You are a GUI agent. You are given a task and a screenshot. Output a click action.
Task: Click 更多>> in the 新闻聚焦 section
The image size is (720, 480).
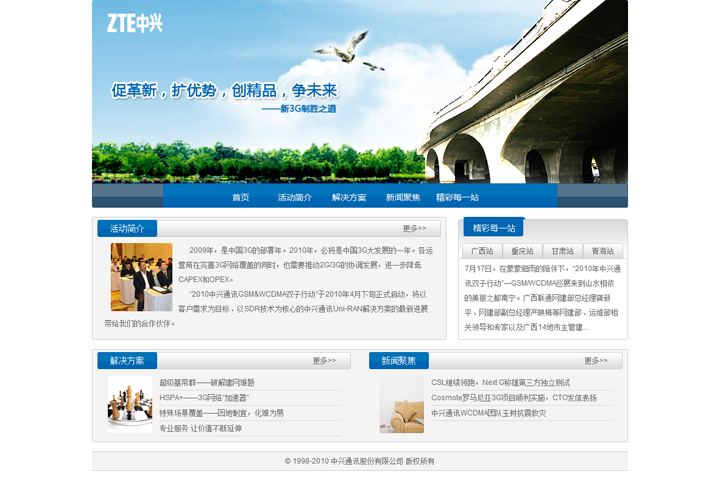click(x=596, y=361)
